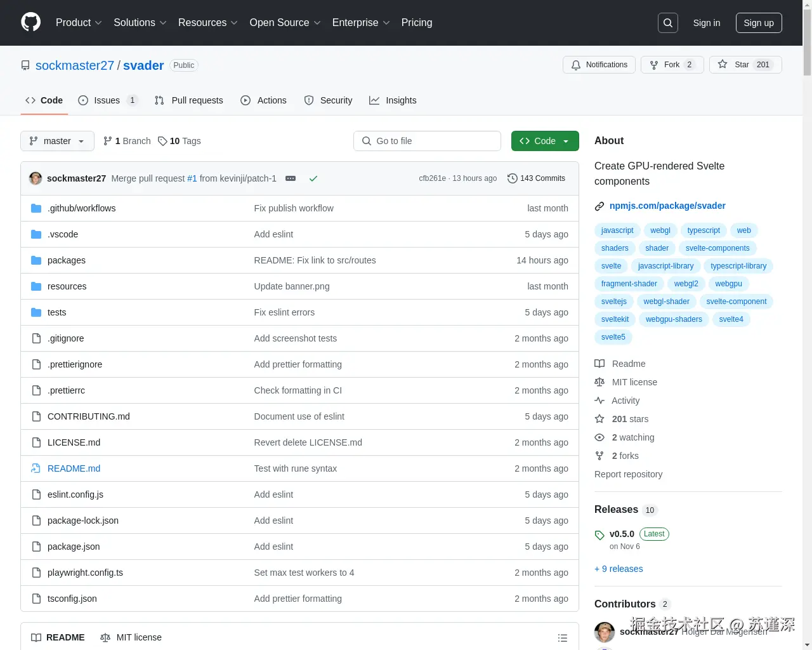Open the green Code dropdown button
Image resolution: width=812 pixels, height=650 pixels.
545,141
